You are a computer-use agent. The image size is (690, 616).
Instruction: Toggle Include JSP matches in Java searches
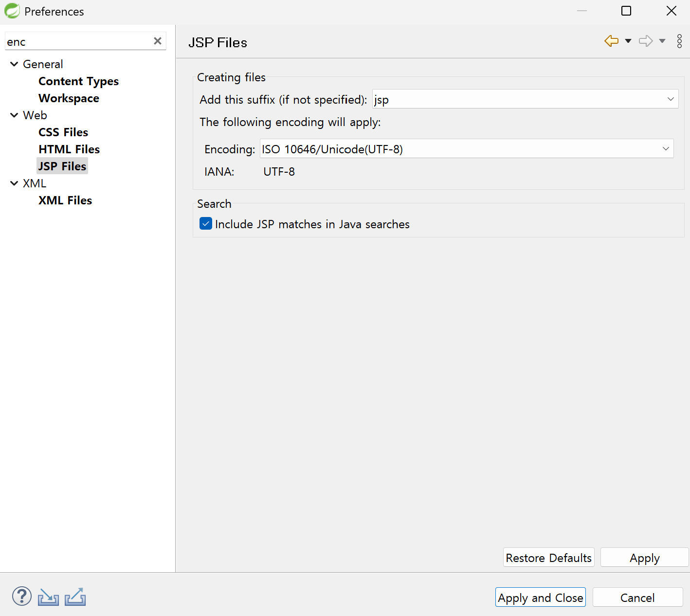click(x=206, y=224)
